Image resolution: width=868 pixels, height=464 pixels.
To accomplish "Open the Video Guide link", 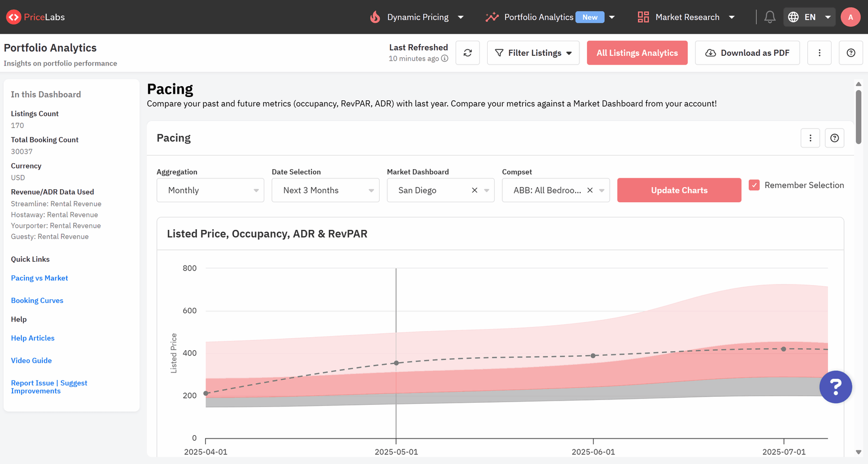I will click(31, 360).
